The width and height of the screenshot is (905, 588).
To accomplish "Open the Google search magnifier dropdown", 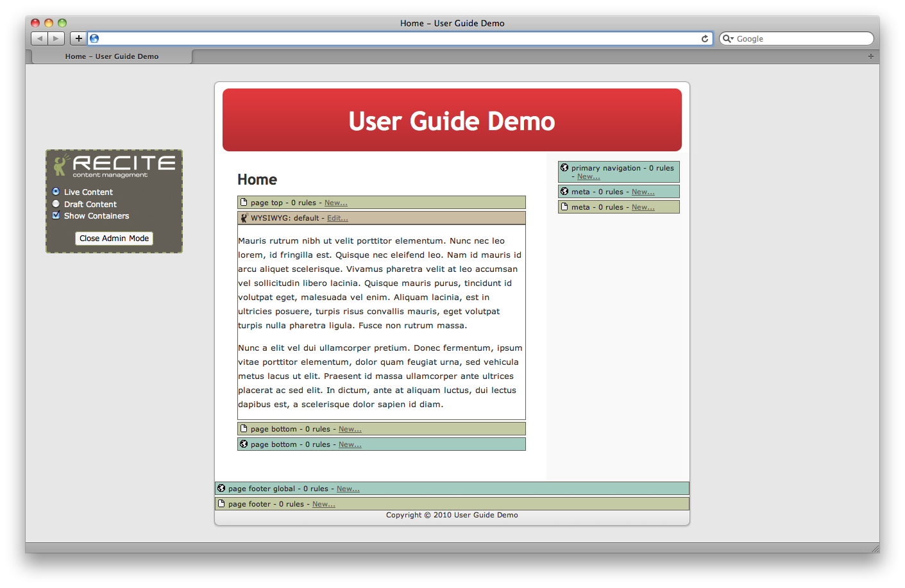I will 728,38.
